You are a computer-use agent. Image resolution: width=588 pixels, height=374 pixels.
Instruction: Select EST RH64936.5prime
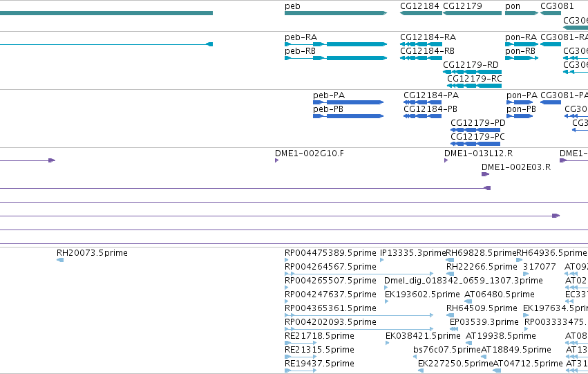[520, 260]
